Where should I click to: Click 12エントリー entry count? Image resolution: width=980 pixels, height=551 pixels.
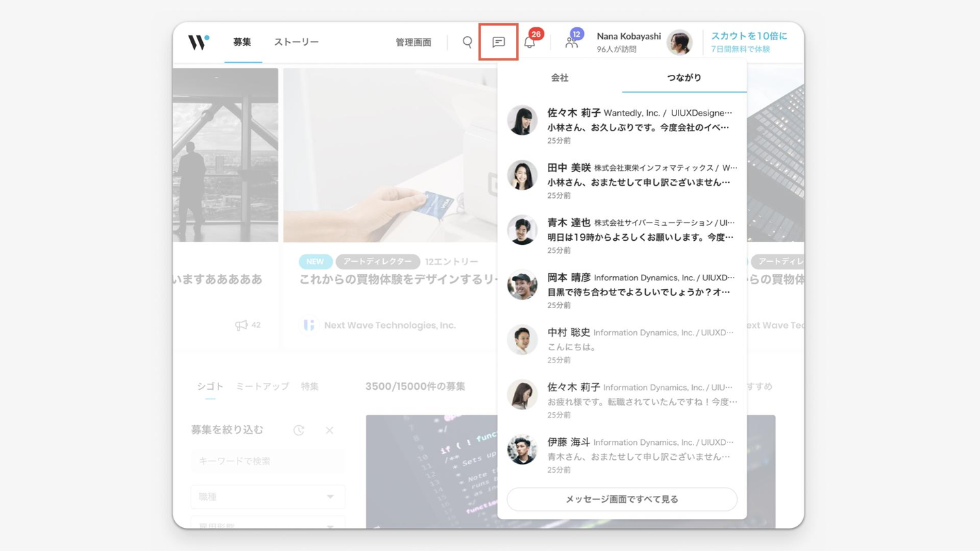[452, 262]
